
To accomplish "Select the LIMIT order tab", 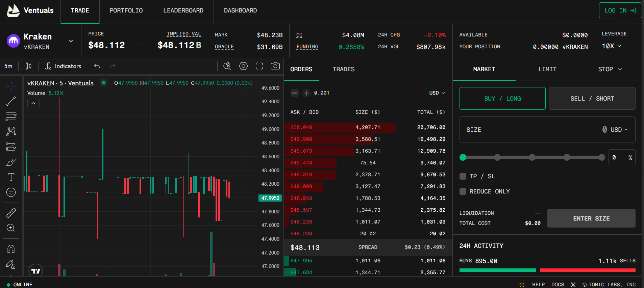I will (x=547, y=69).
